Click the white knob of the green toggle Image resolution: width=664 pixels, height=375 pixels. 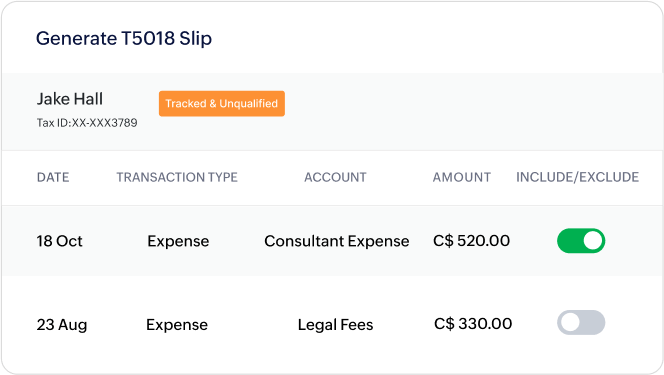click(x=592, y=241)
